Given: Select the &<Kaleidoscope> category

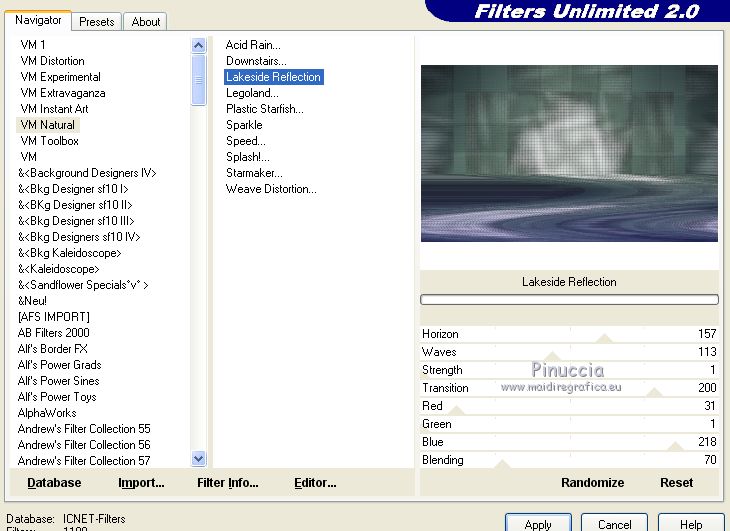Looking at the screenshot, I should 58,269.
